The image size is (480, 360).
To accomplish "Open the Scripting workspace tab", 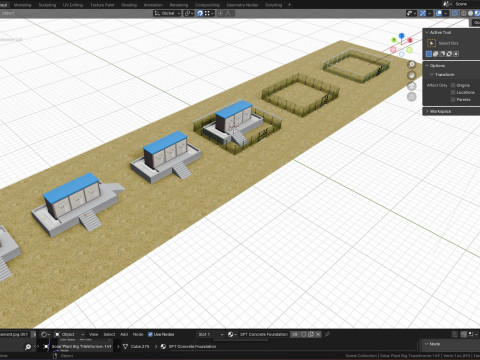I will [x=273, y=5].
